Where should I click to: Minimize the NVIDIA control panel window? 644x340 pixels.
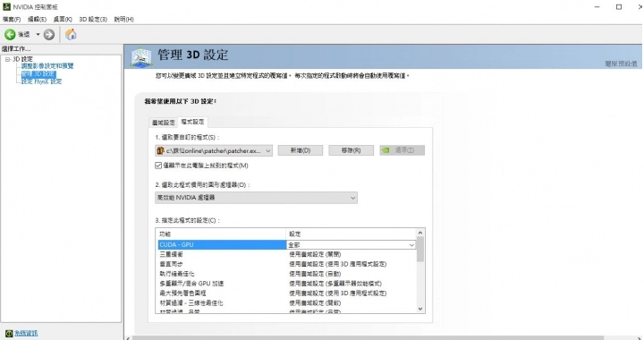597,7
